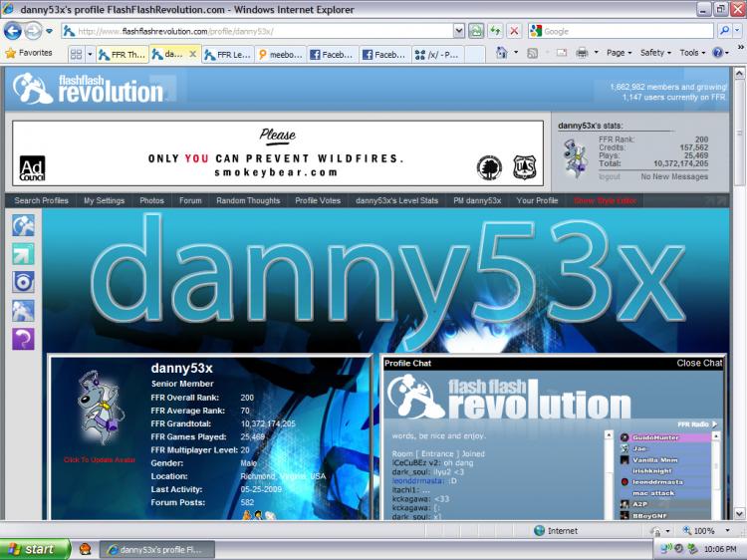Open Your Profile nav item
This screenshot has height=560, width=747.
(538, 200)
